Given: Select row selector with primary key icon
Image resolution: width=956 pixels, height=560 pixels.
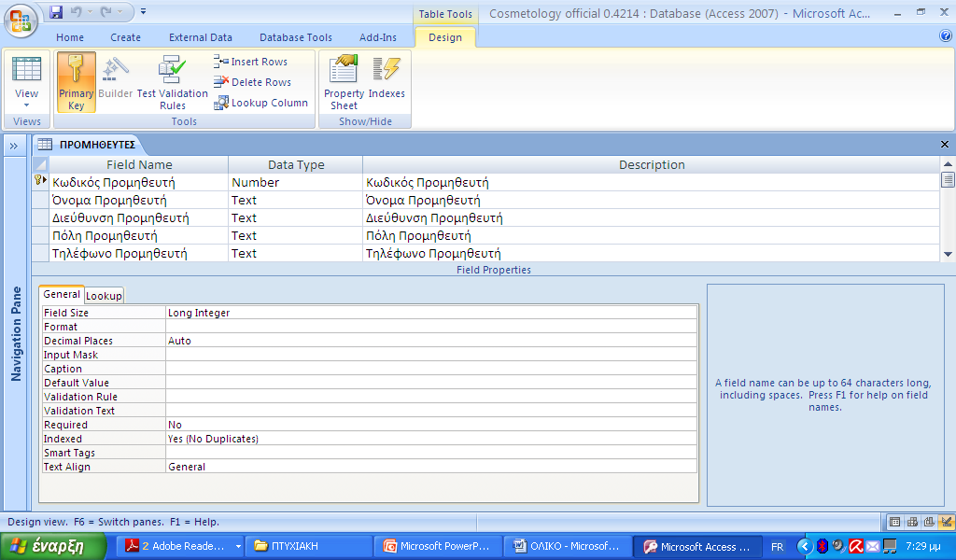Looking at the screenshot, I should point(40,182).
